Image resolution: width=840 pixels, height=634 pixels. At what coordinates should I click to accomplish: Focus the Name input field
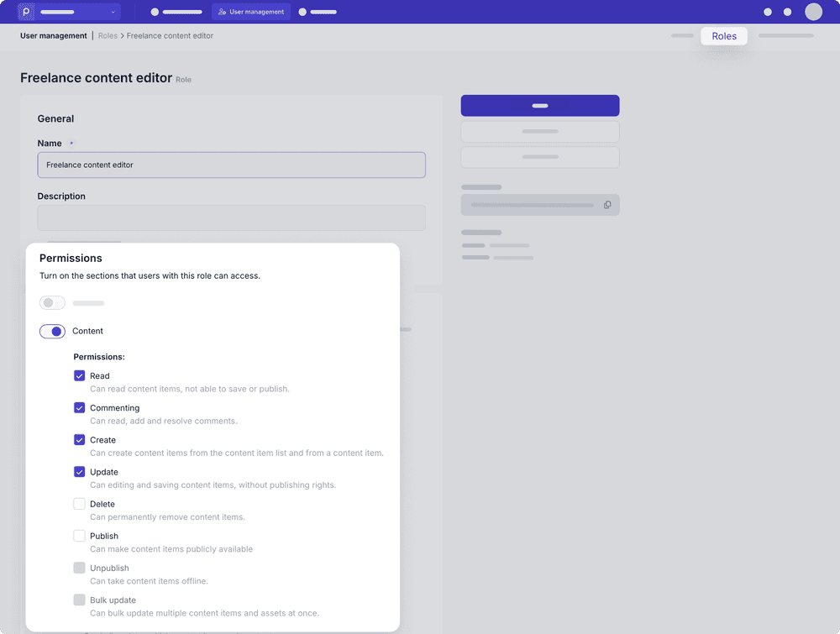[x=231, y=165]
